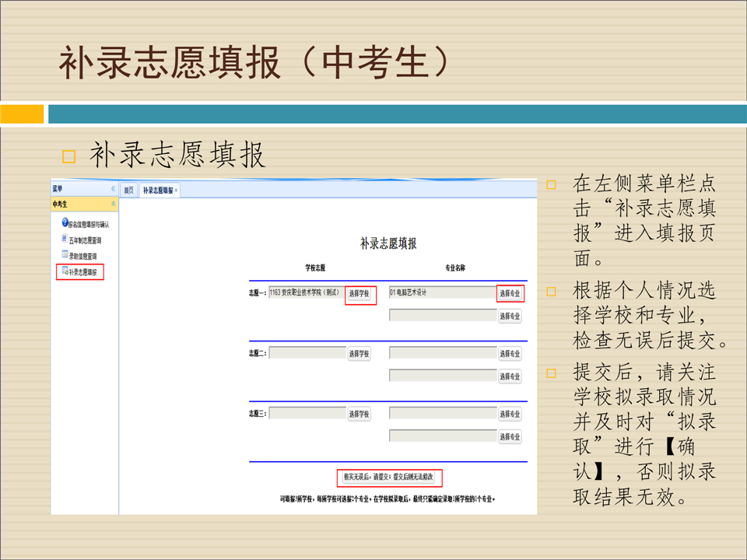Collapse the 菜单 side panel with the double-arrow
747x560 pixels.
[113, 189]
